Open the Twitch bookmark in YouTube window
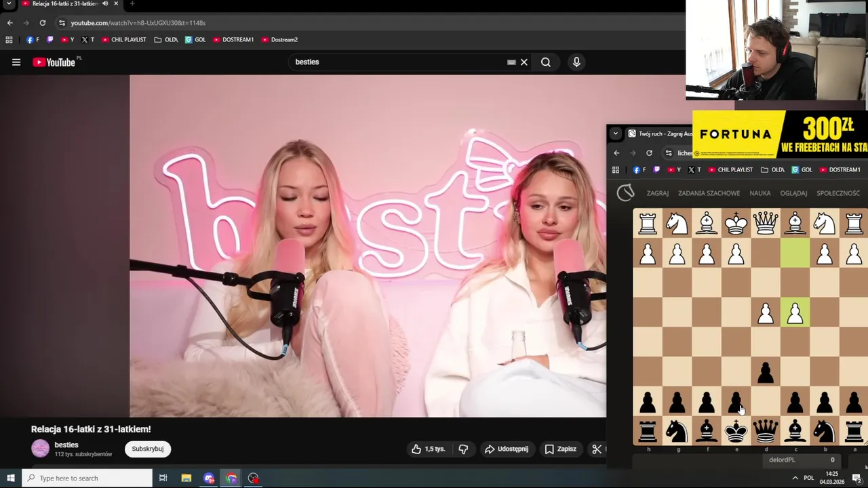This screenshot has width=868, height=488. pos(50,40)
